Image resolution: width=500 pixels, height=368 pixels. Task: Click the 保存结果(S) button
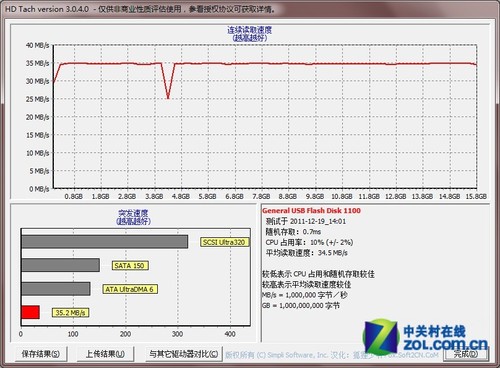tap(41, 354)
